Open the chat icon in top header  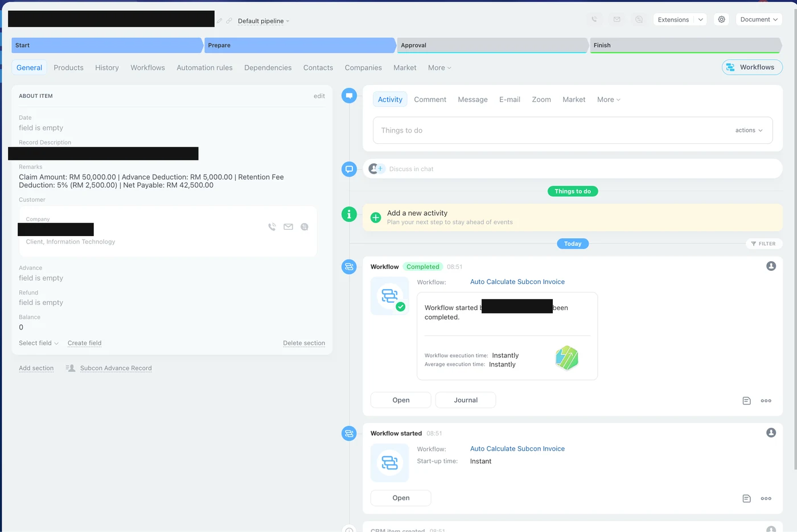(639, 19)
